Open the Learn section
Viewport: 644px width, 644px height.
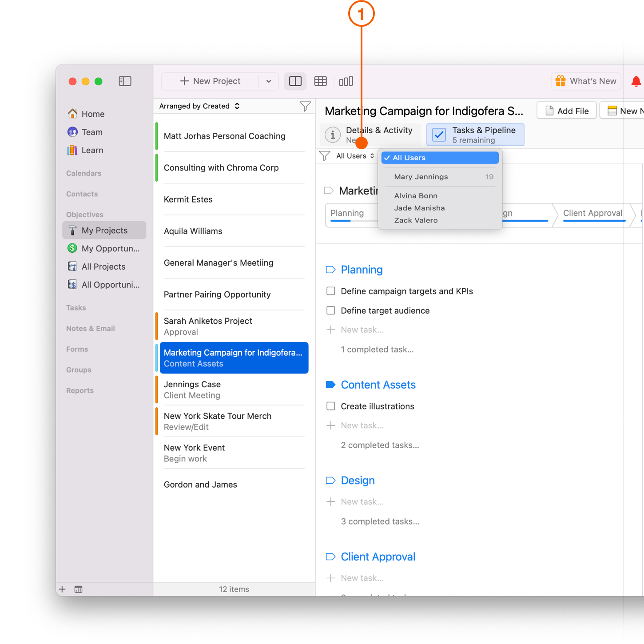click(72, 150)
